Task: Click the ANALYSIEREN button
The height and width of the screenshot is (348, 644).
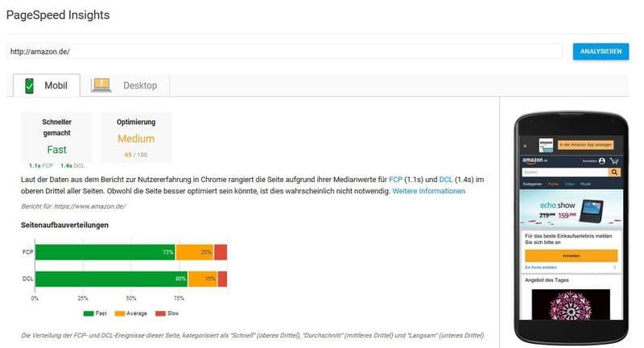Action: click(601, 52)
